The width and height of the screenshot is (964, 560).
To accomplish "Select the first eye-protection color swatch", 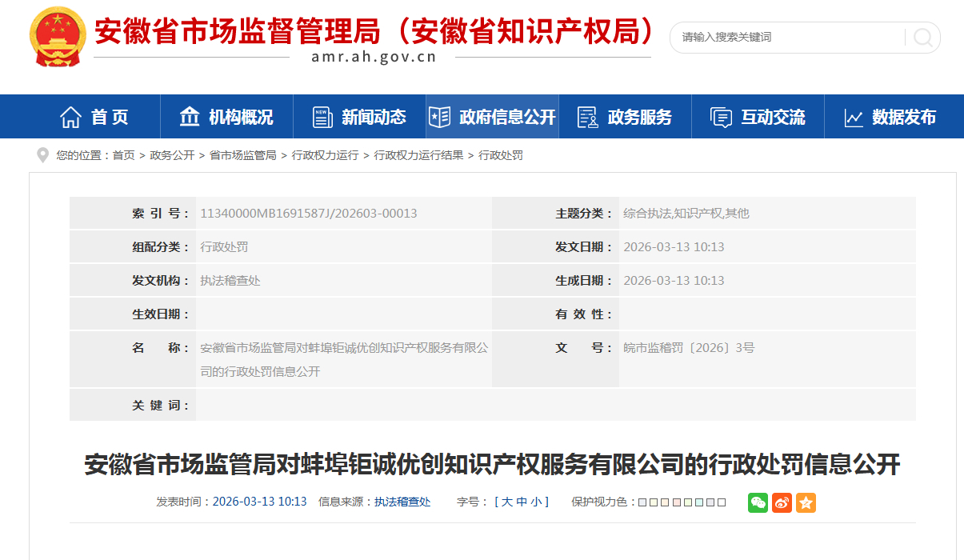I will 642,502.
